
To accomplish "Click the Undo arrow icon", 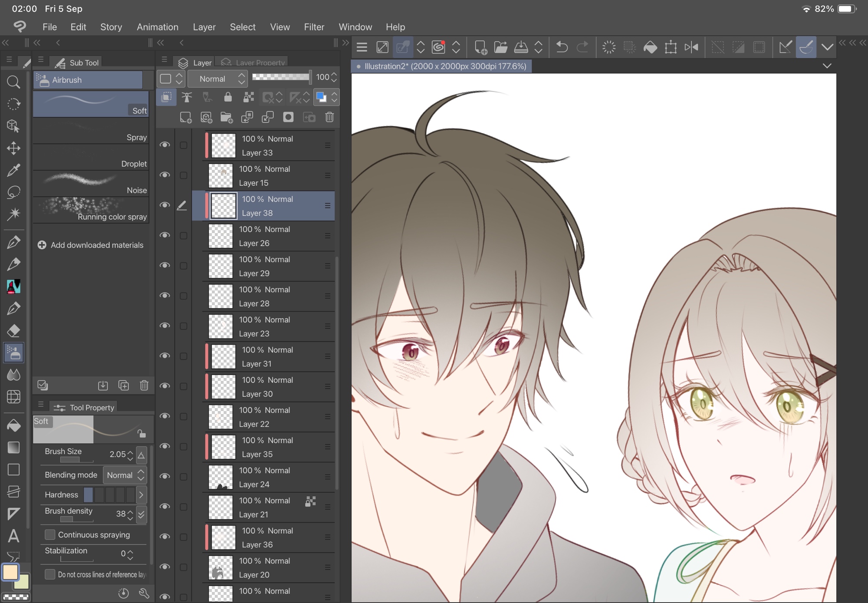I will [x=562, y=47].
